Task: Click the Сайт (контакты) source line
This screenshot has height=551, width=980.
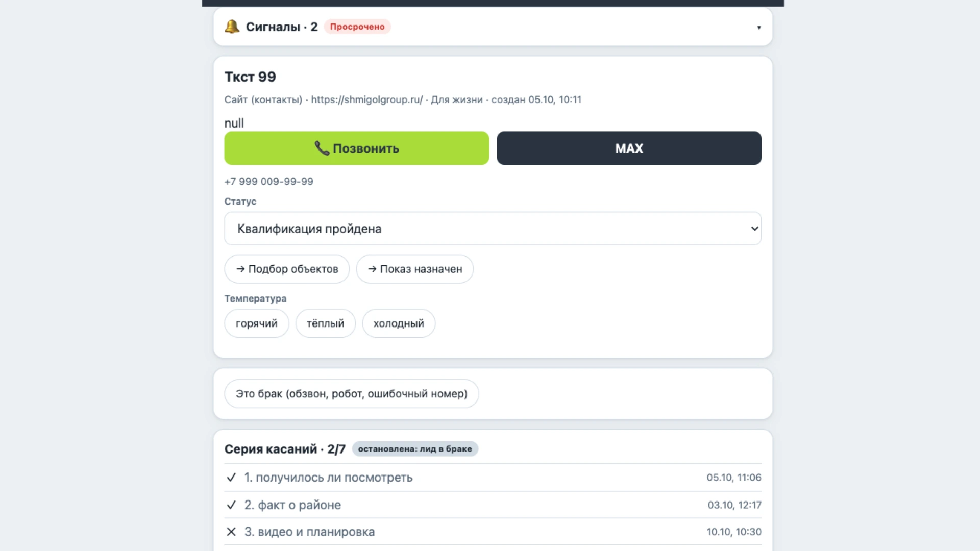Action: 403,99
